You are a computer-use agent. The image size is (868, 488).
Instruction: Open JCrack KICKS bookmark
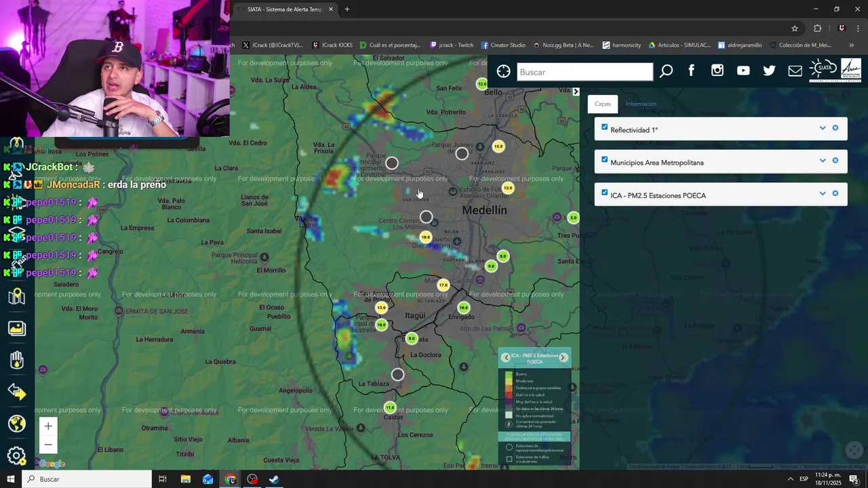point(332,45)
